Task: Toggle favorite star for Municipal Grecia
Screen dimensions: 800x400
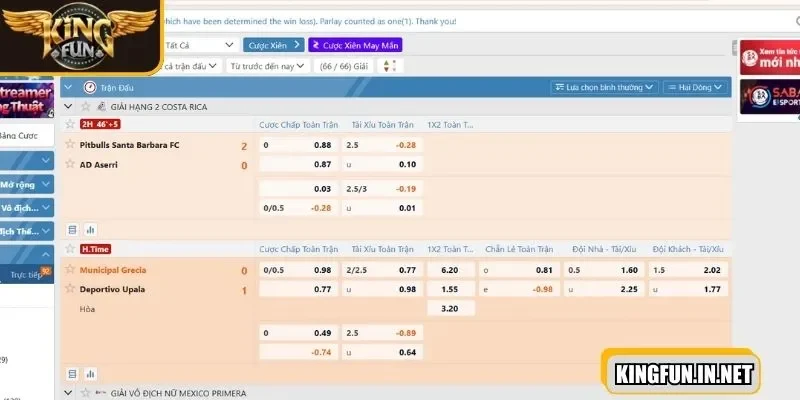Action: [70, 270]
